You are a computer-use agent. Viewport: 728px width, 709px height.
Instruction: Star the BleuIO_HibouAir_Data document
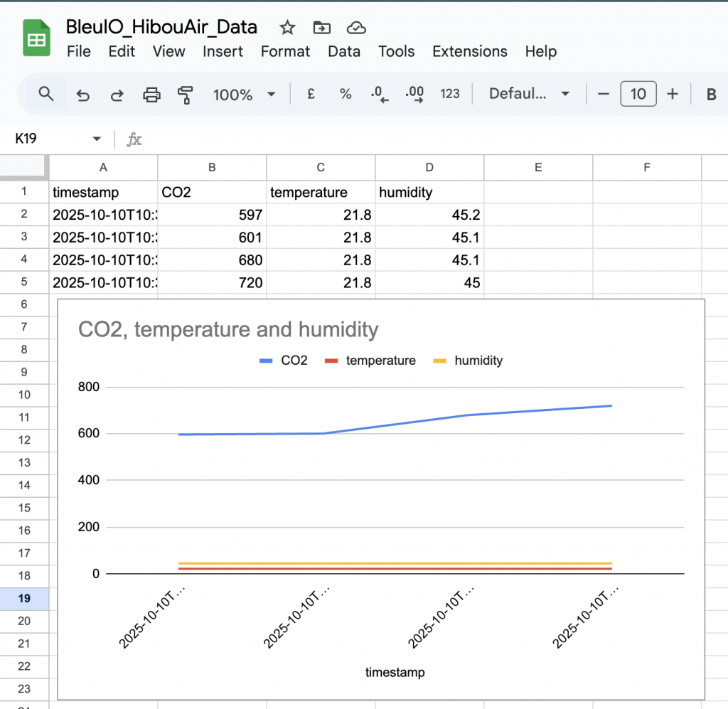[287, 28]
